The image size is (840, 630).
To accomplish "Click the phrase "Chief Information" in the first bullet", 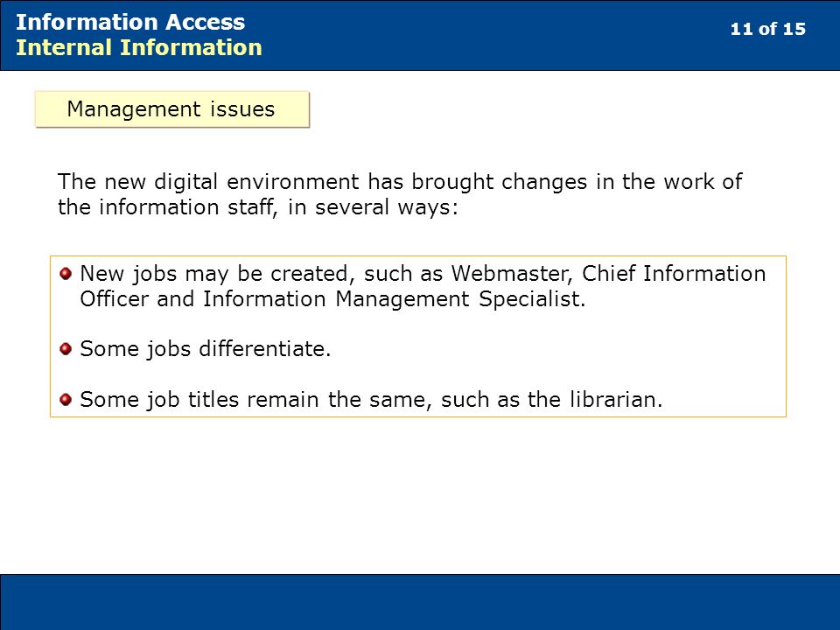I will pyautogui.click(x=674, y=273).
